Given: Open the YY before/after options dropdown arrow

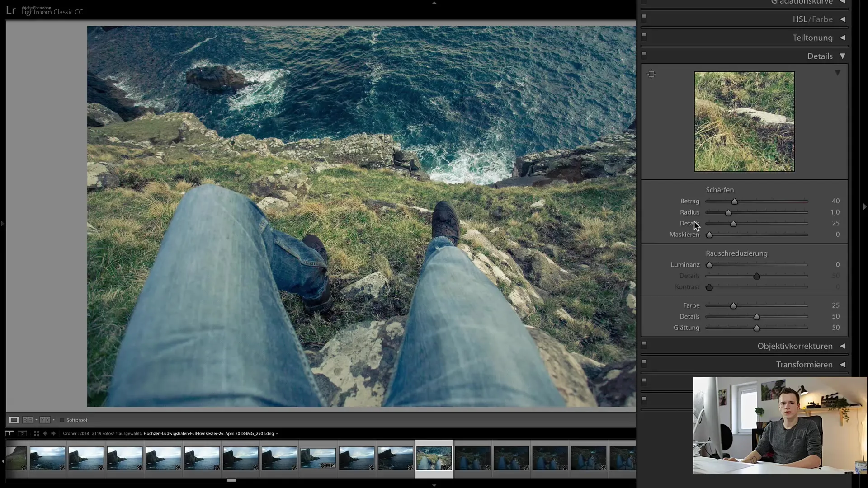Looking at the screenshot, I should click(53, 420).
